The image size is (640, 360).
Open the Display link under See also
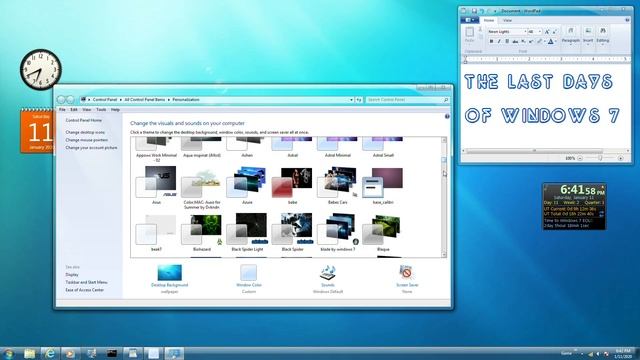point(72,275)
